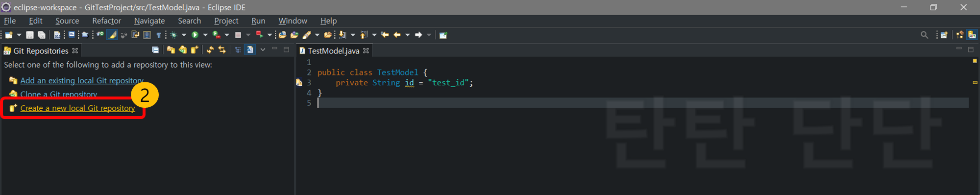Screen dimensions: 980x195
Task: Open the Git Repositories View Menu chevron
Action: pyautogui.click(x=263, y=49)
